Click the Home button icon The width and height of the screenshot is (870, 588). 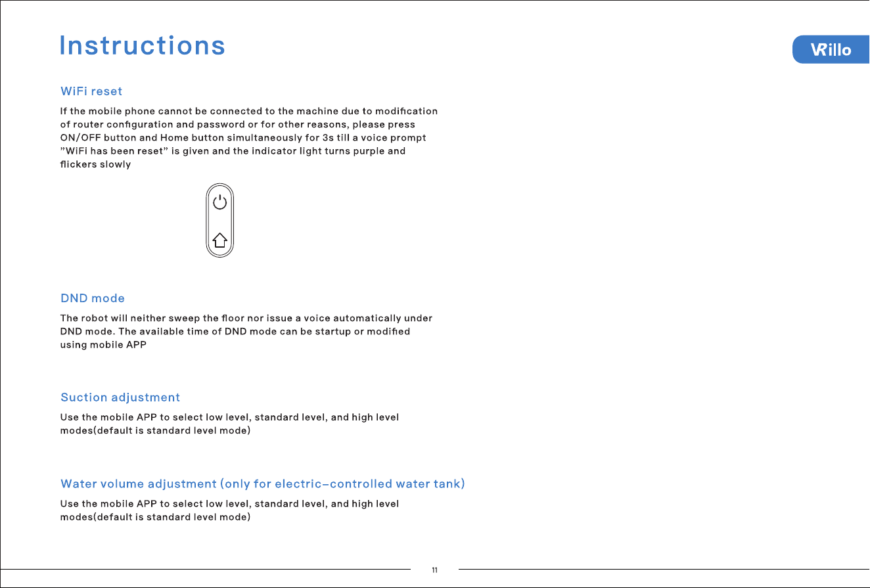click(220, 240)
